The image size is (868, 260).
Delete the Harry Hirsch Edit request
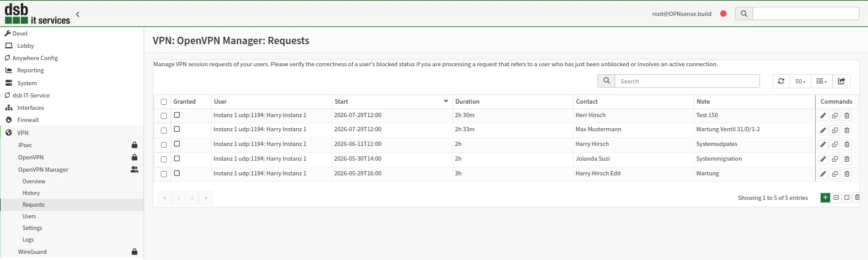[847, 174]
